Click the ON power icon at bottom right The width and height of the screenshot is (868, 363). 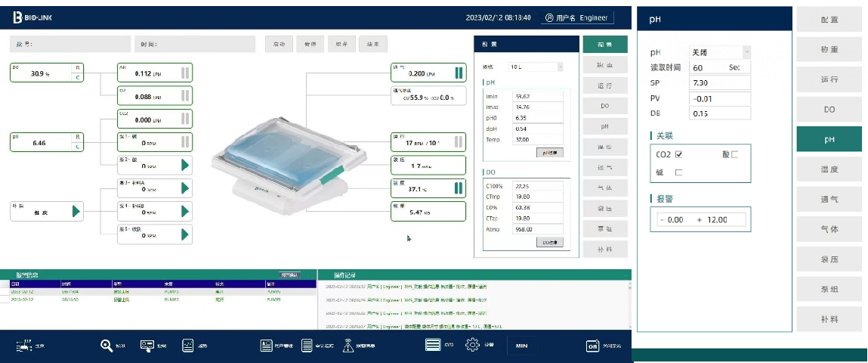(593, 346)
